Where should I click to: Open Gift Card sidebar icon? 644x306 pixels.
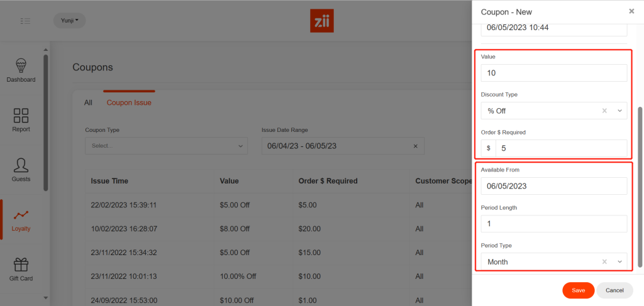tap(21, 269)
